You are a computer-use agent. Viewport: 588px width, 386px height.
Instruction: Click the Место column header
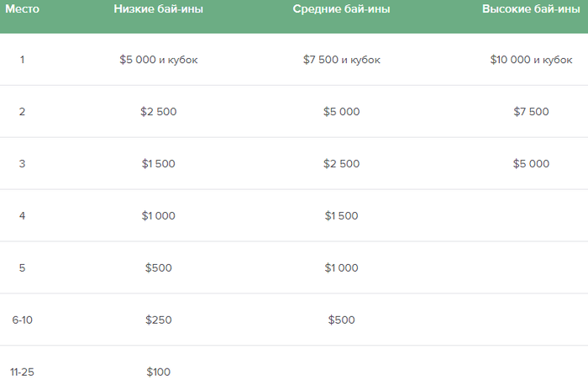(22, 8)
